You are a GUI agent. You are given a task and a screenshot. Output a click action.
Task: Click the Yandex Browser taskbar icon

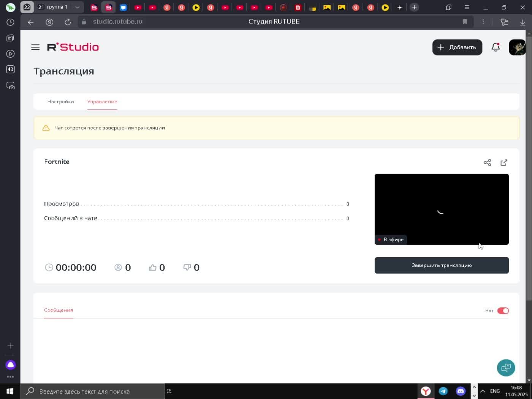(x=426, y=391)
